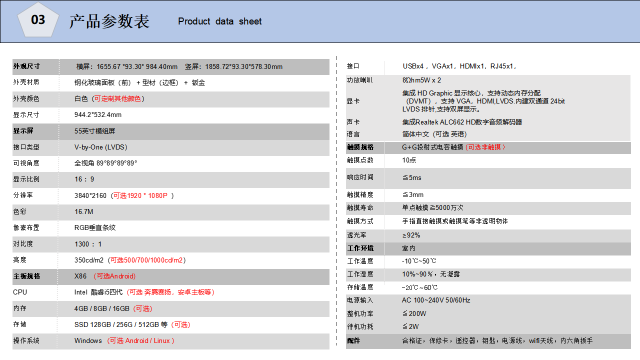The height and width of the screenshot is (360, 640).
Task: Click the accessories text containing "wifi天线"
Action: (497, 340)
